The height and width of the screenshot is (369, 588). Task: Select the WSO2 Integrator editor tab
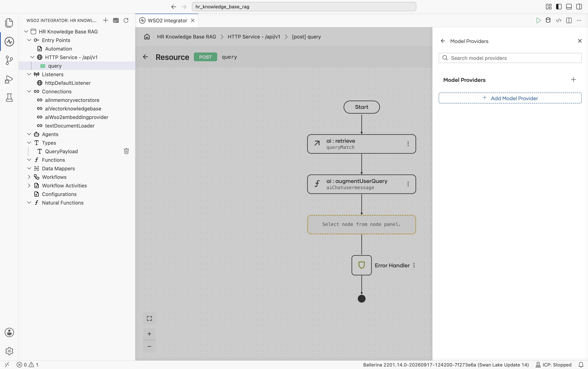pyautogui.click(x=167, y=20)
